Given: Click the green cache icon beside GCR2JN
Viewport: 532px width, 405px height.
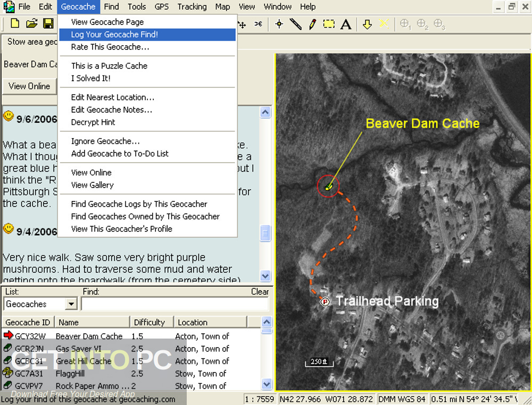Looking at the screenshot, I should tap(8, 348).
